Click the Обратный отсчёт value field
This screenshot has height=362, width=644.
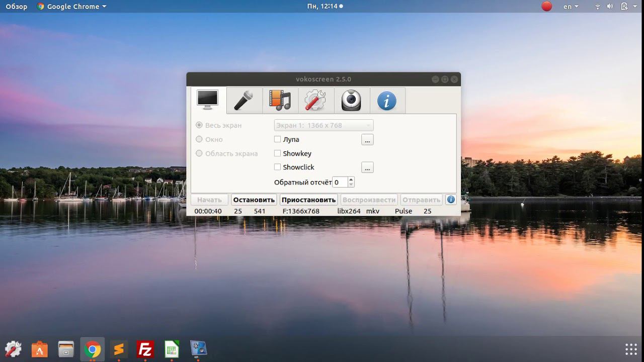tap(340, 182)
